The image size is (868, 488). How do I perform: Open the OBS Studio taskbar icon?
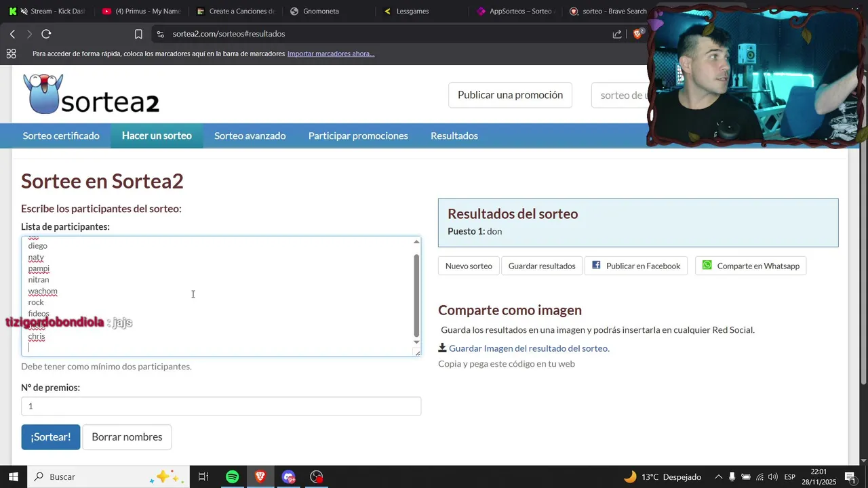(x=317, y=476)
